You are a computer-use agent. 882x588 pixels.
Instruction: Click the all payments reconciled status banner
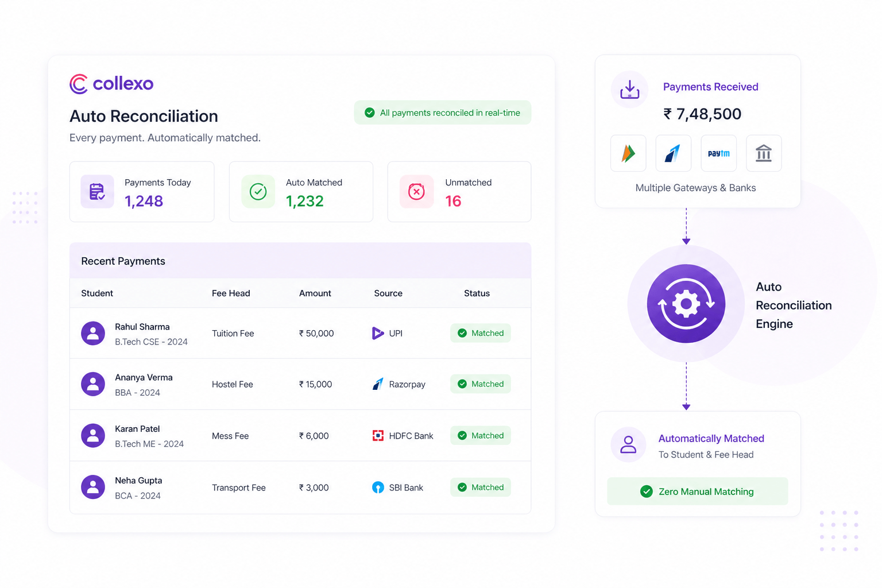(x=443, y=113)
